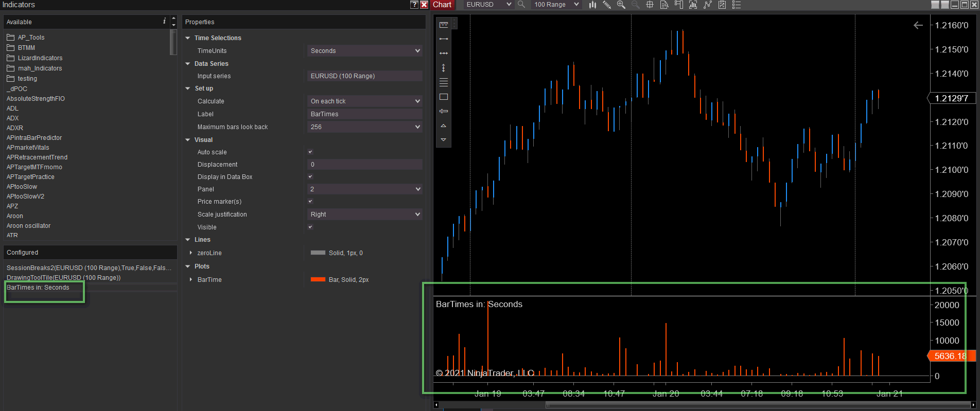The width and height of the screenshot is (980, 411).
Task: Select the ruler drawing tool
Action: (444, 24)
